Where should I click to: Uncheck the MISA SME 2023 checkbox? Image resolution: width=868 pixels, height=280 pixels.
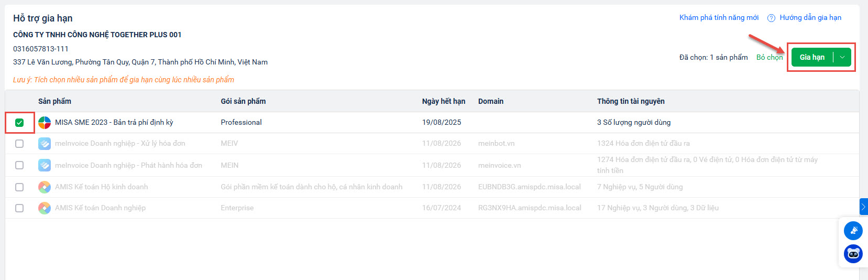click(x=19, y=123)
